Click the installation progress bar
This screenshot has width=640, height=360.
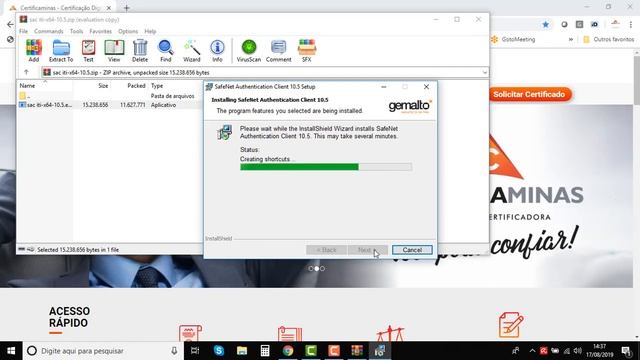click(x=326, y=167)
